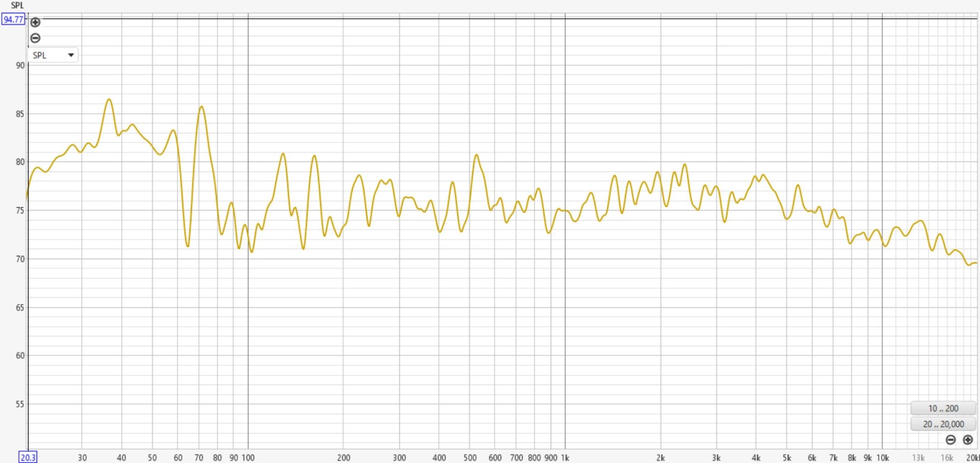Click the 94.77 top limit field
This screenshot has height=463, width=980.
pyautogui.click(x=13, y=19)
